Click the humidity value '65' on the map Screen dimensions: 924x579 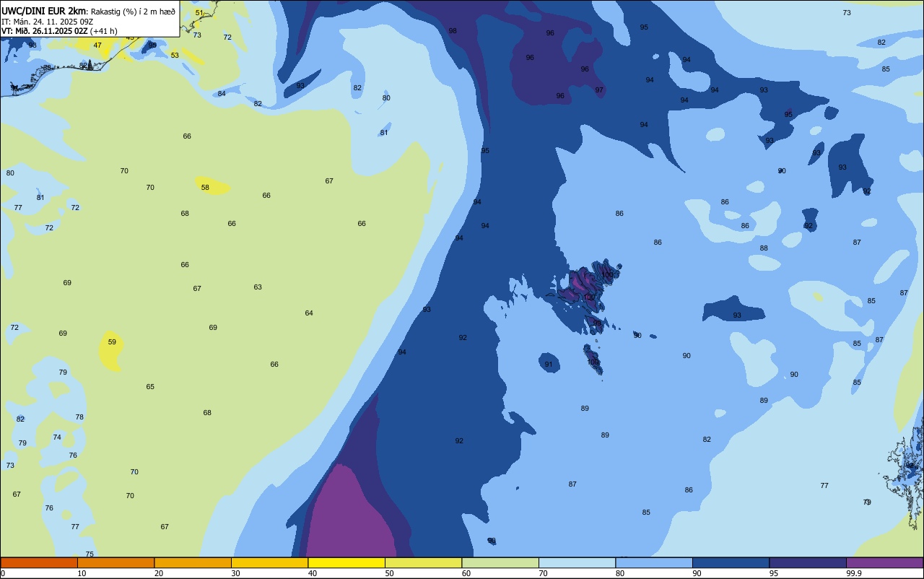click(150, 386)
